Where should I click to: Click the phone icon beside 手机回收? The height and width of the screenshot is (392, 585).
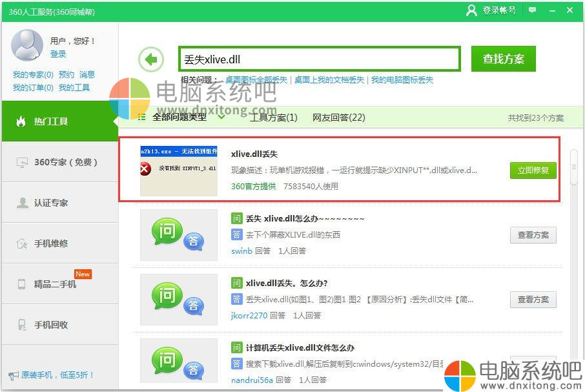click(x=22, y=324)
